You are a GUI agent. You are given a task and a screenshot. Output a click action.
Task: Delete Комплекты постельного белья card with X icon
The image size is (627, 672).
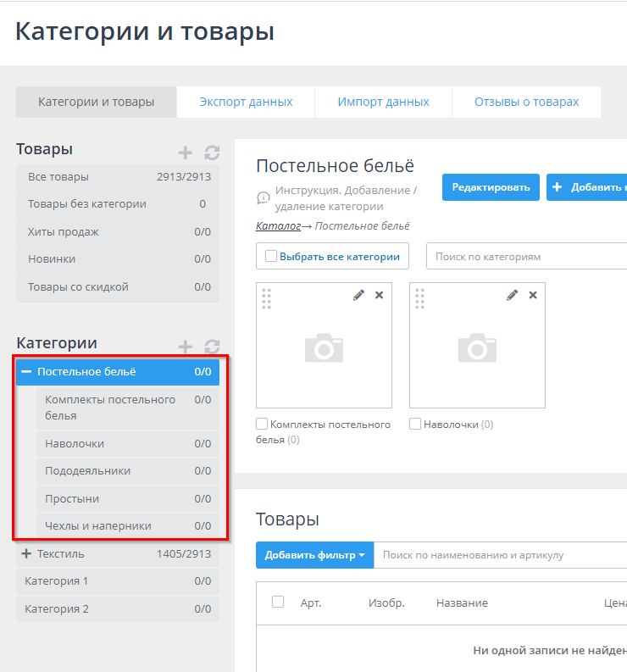tap(379, 295)
